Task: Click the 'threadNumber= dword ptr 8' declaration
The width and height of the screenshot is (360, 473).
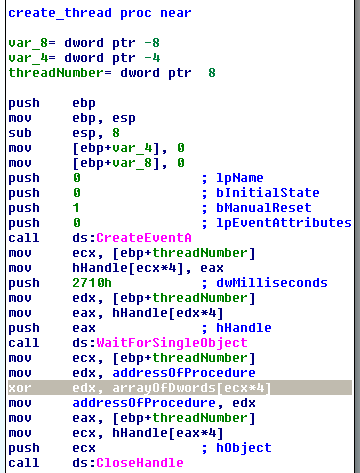Action: pos(112,73)
